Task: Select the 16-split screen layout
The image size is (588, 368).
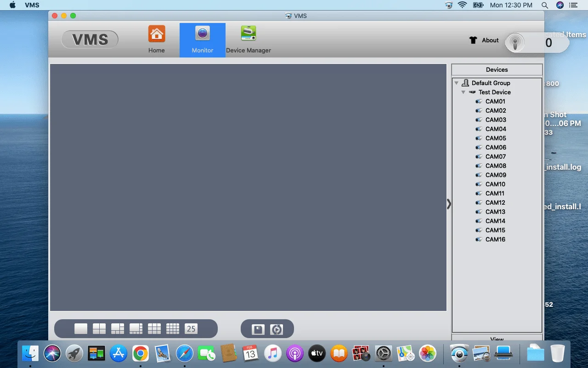Action: pyautogui.click(x=173, y=328)
